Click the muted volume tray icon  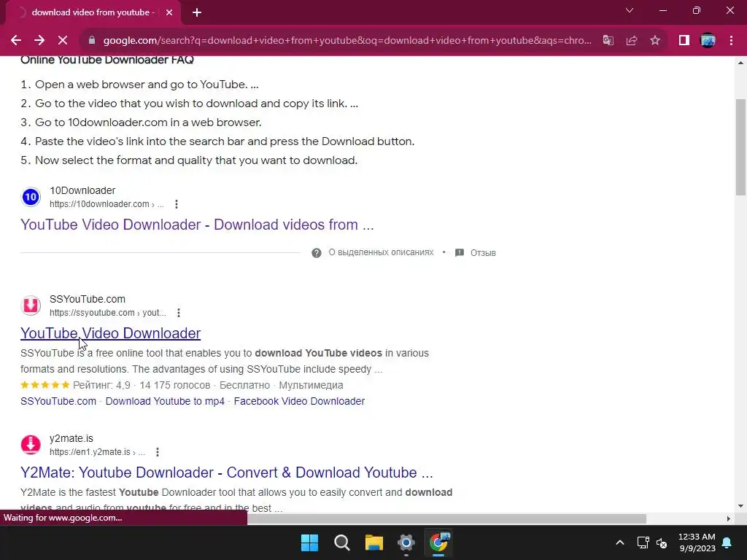[662, 542]
